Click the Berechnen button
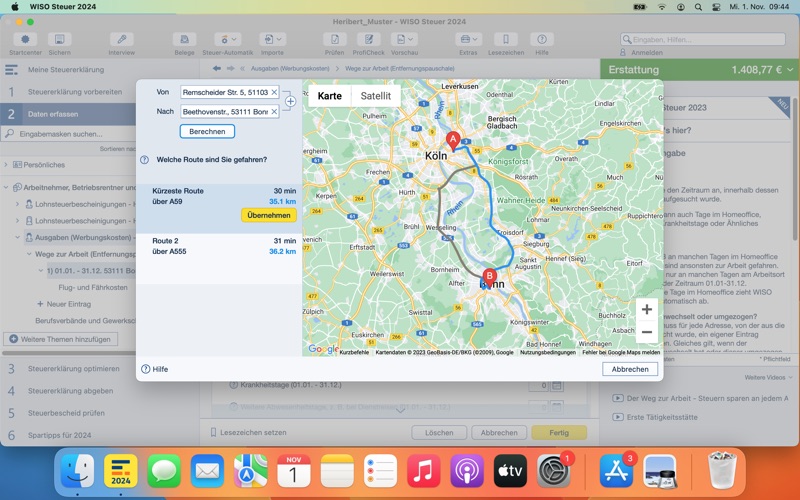The width and height of the screenshot is (800, 500). click(207, 132)
